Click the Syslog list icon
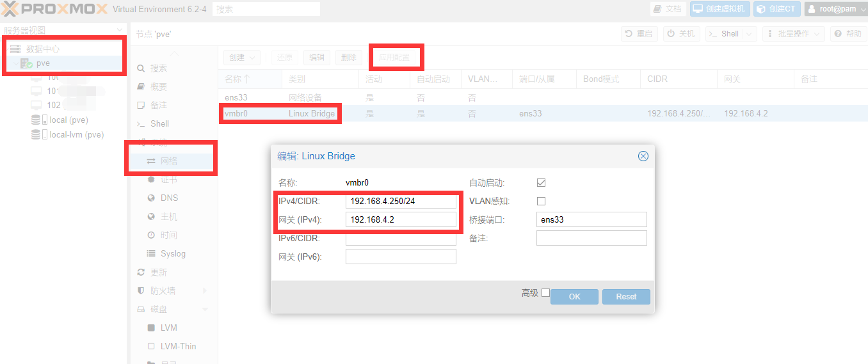The image size is (868, 364). 151,254
